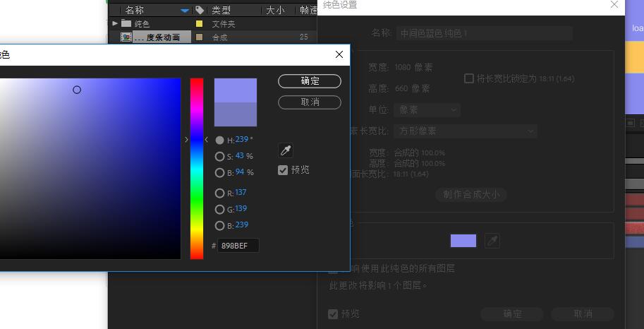This screenshot has width=644, height=329.
Task: Click the rainbow hue slider bar
Action: tap(197, 169)
